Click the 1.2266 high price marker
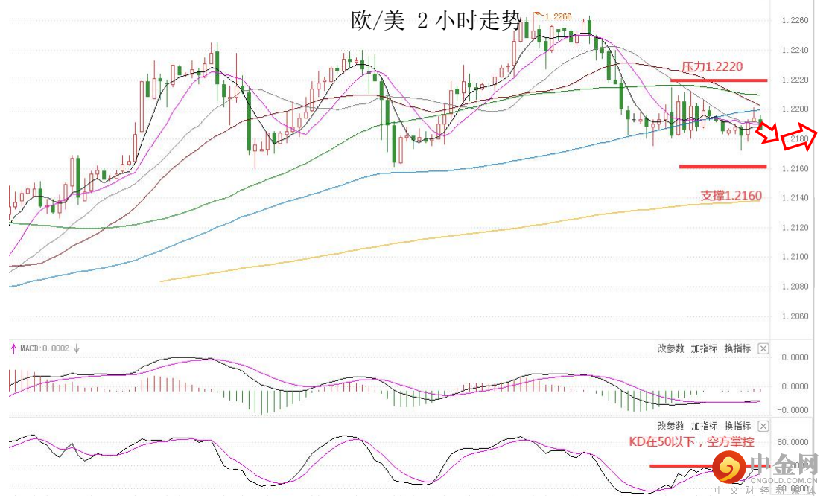 tap(559, 16)
